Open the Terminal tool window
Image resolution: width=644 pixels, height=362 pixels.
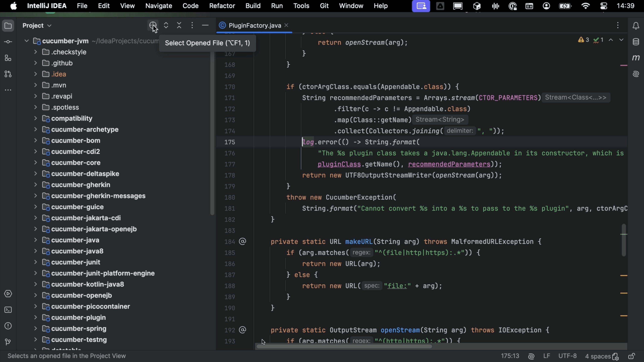point(8,310)
